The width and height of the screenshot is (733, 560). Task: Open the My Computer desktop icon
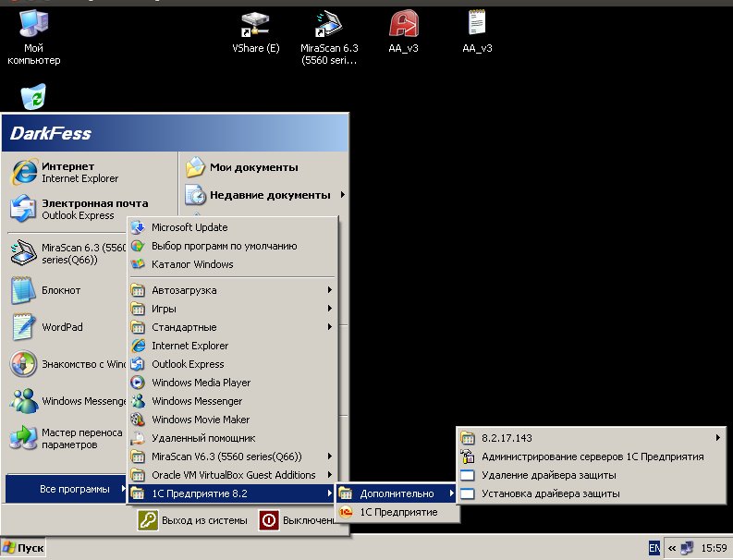click(33, 37)
